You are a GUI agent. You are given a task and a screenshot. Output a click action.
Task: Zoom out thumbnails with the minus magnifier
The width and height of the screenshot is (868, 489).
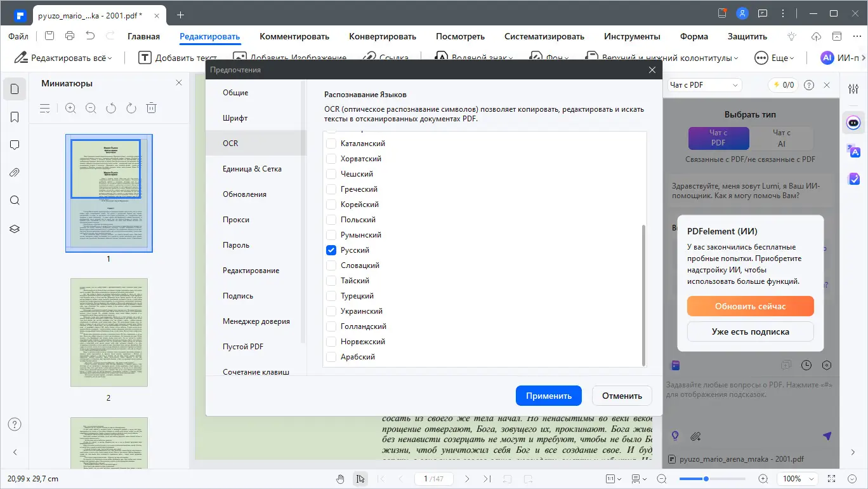91,109
